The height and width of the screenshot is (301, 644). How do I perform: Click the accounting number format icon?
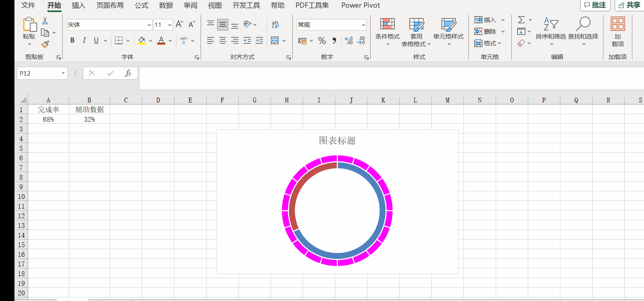(302, 41)
